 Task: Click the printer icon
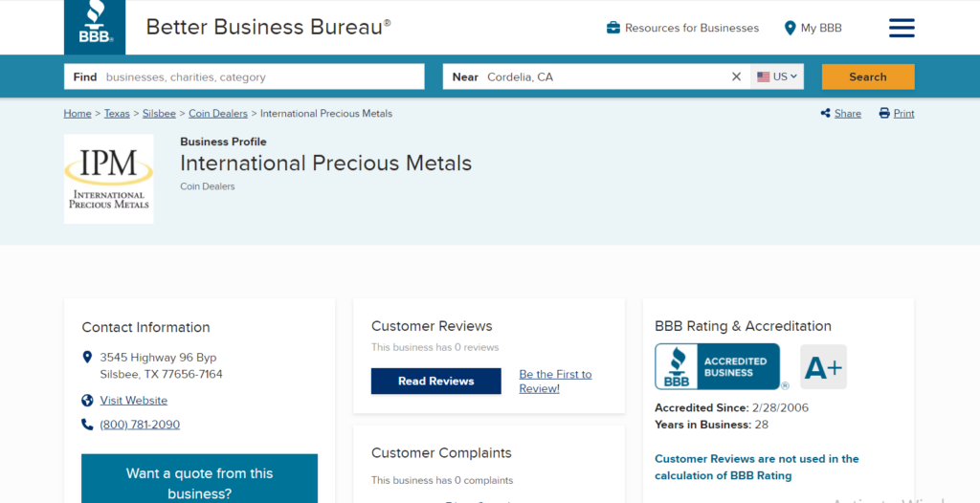pos(884,113)
